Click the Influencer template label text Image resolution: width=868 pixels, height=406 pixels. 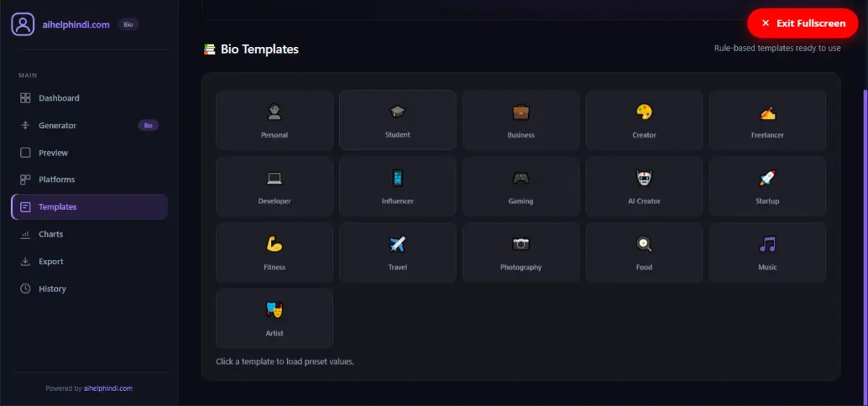[x=398, y=201]
